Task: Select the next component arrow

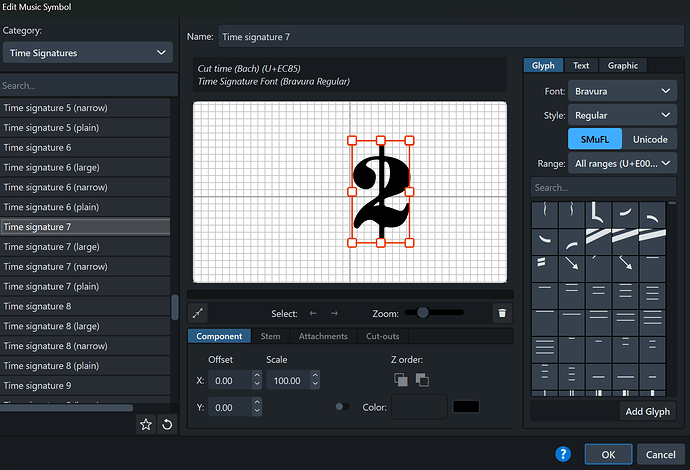Action: (335, 313)
